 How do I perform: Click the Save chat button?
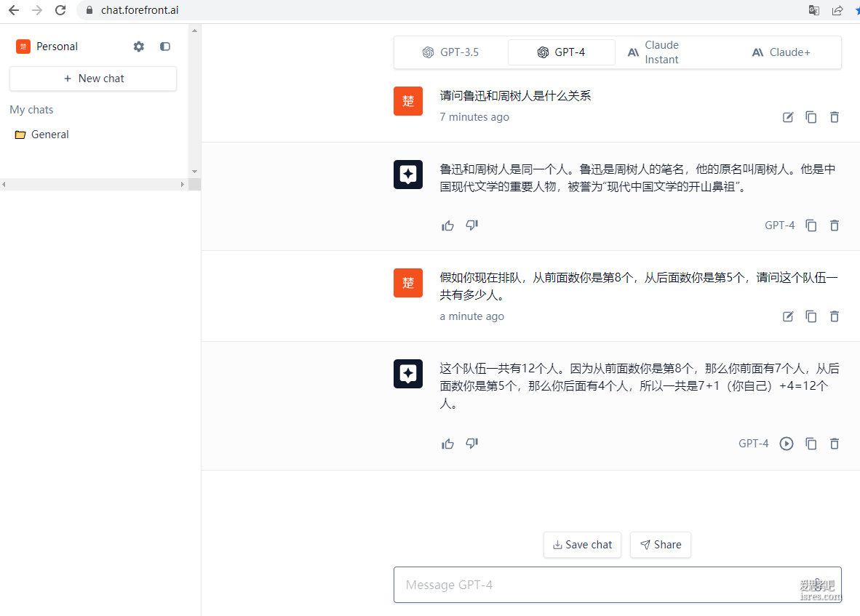click(582, 545)
